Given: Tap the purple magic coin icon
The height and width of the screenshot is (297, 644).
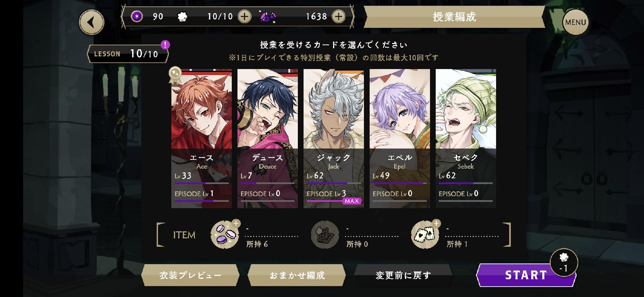Looking at the screenshot, I should pos(137,16).
